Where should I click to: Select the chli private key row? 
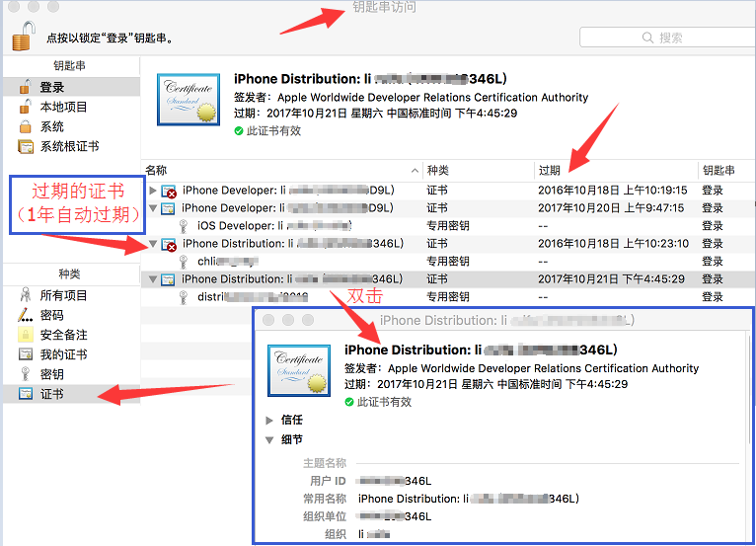pos(448,261)
